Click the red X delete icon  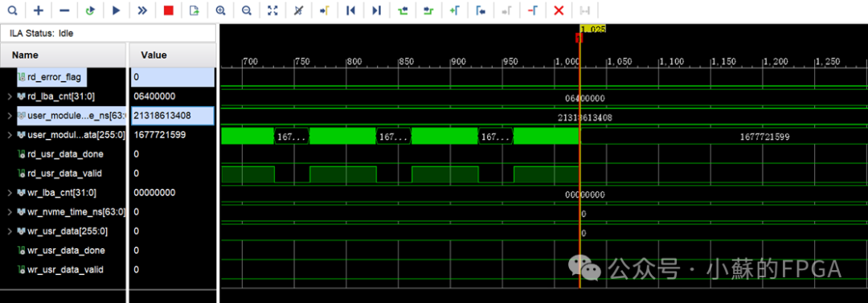point(559,10)
